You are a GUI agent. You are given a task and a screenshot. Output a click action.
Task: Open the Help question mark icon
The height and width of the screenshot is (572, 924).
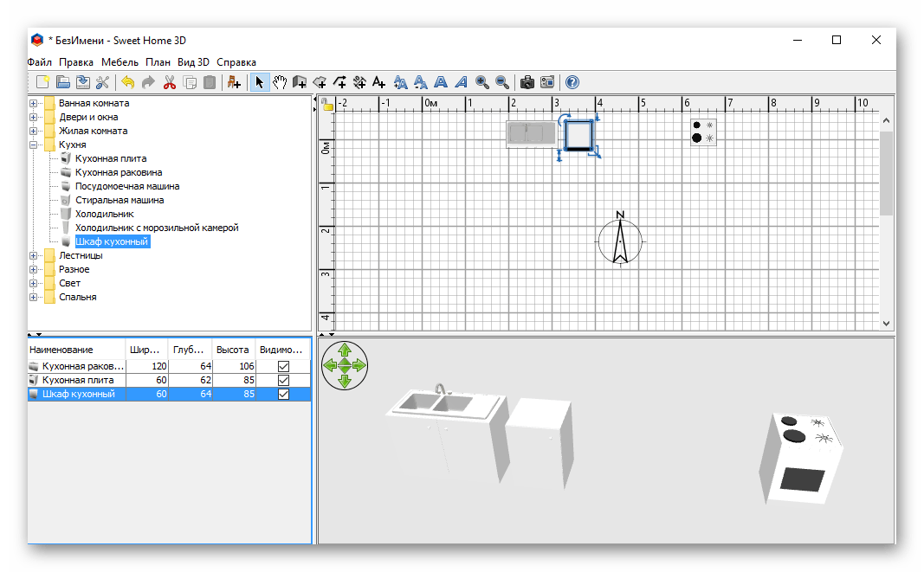coord(572,82)
